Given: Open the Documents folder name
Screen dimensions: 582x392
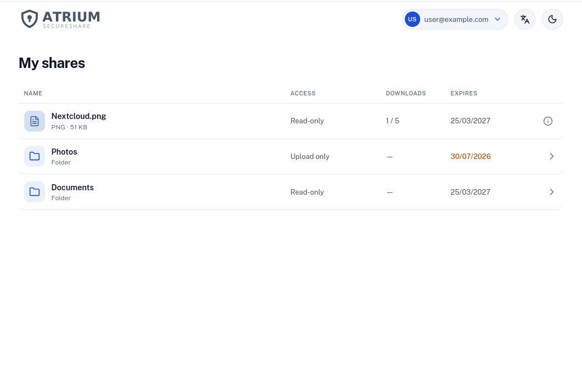Looking at the screenshot, I should tap(72, 188).
